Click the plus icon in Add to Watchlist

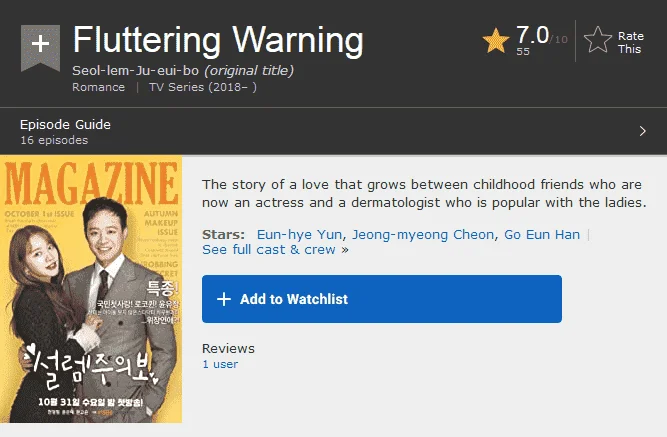click(224, 299)
